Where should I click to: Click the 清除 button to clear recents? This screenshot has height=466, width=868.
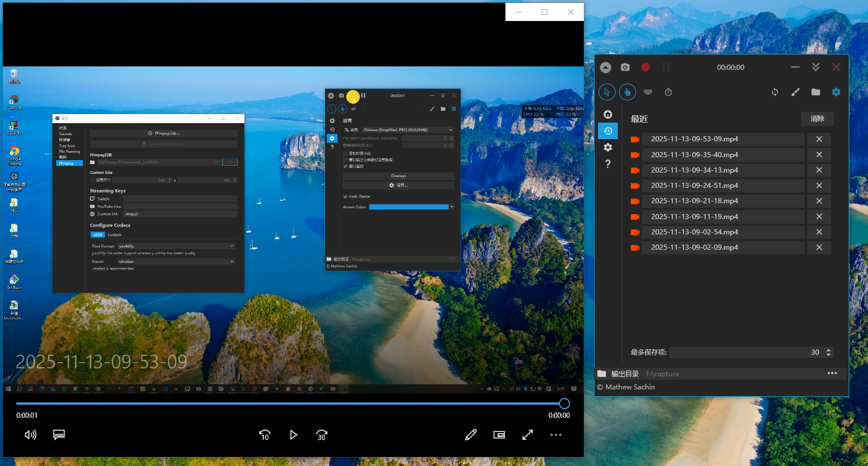pos(817,119)
